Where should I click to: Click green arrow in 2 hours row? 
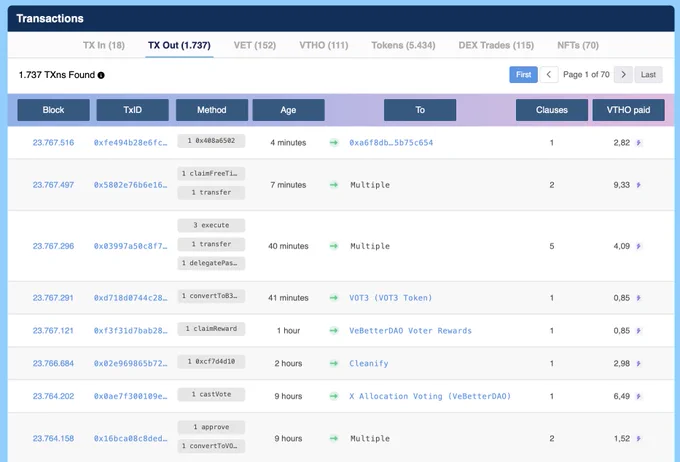[333, 363]
